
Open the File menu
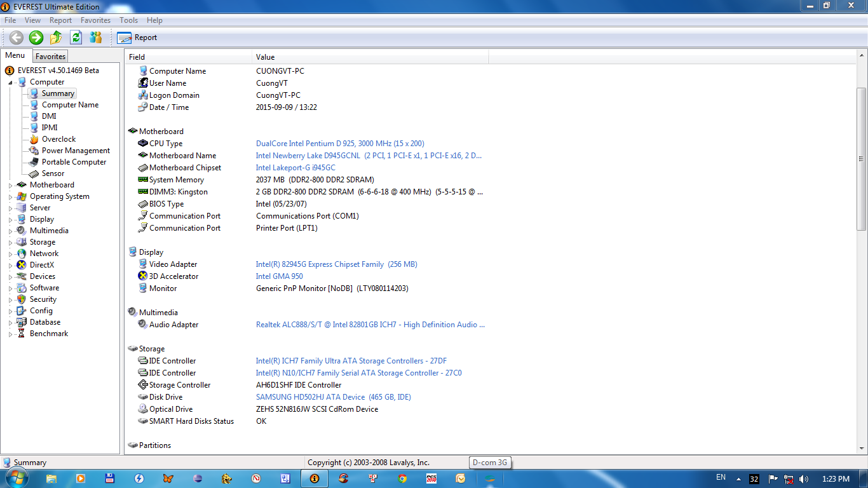click(x=10, y=20)
